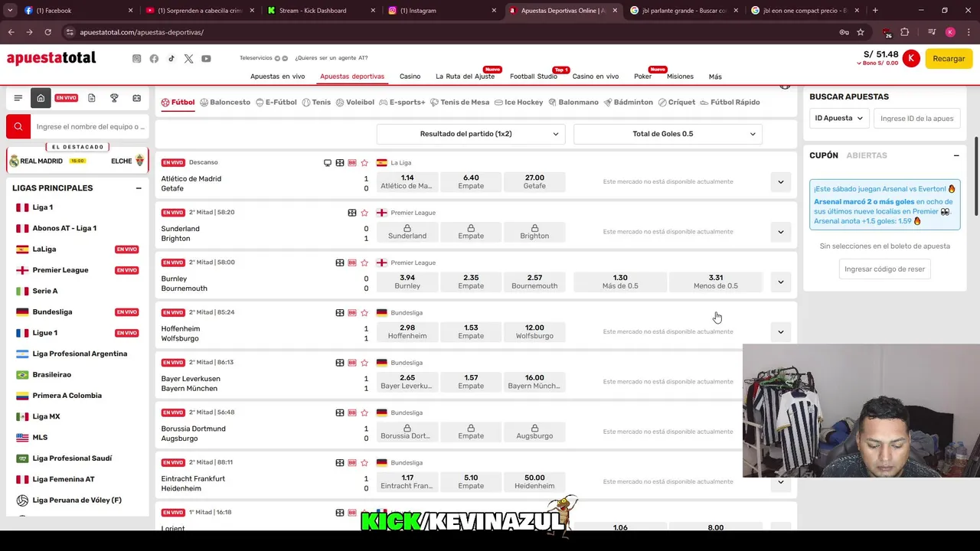Screen dimensions: 980x551
Task: Open field tracker icon for Borussia Dortmund match
Action: point(340,412)
